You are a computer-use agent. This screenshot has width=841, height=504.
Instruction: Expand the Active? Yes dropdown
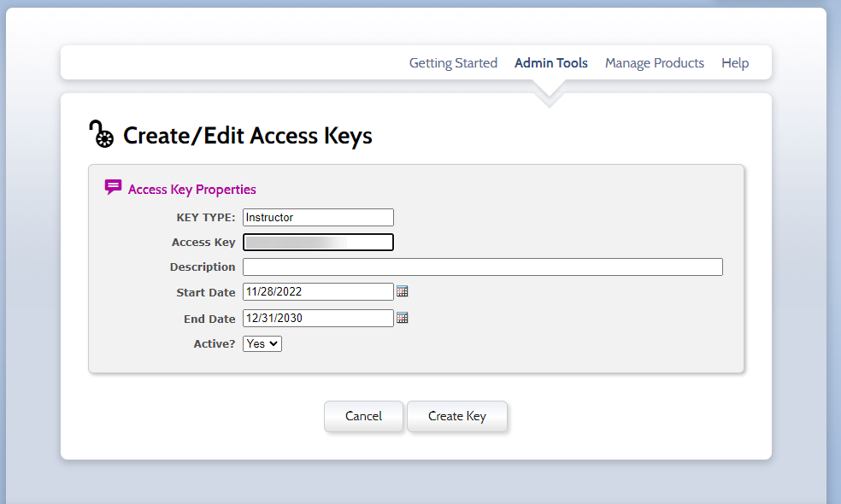262,343
